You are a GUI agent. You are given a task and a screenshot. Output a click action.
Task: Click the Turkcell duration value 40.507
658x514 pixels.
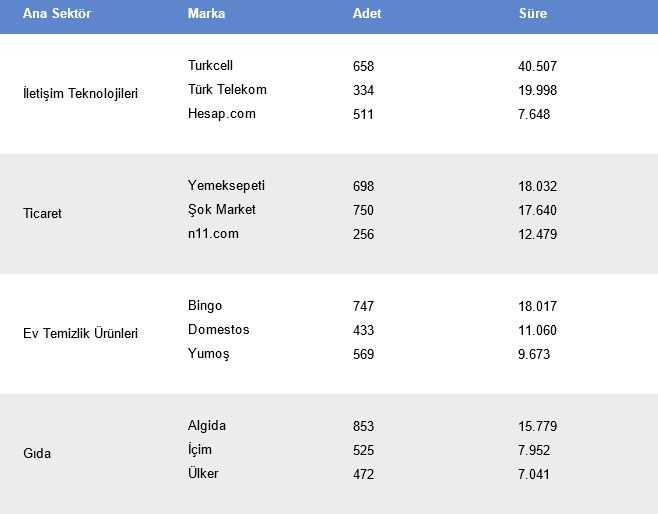click(537, 66)
